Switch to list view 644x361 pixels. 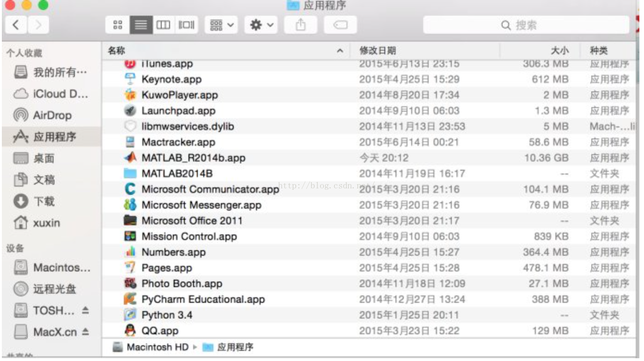pos(141,25)
